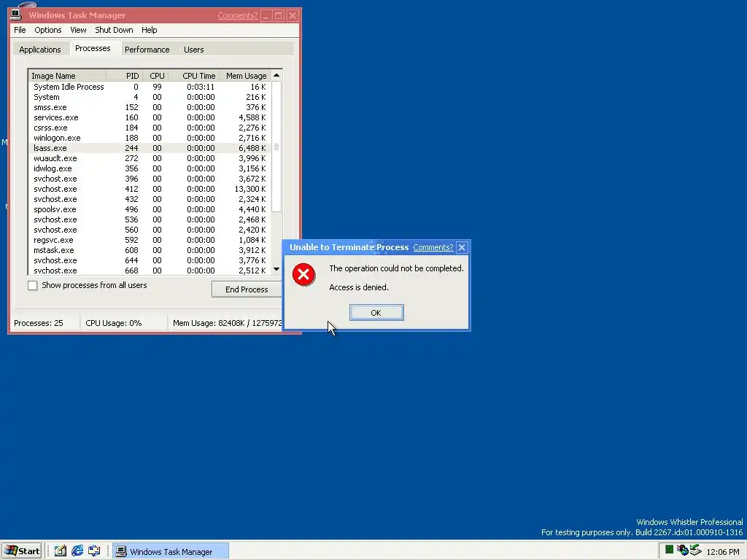
Task: Open the Internet Explorer quick launch icon
Action: coord(77,551)
